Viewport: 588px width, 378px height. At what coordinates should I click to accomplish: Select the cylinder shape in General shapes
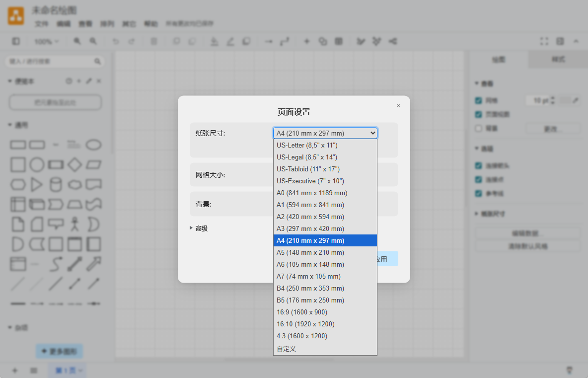(x=56, y=184)
